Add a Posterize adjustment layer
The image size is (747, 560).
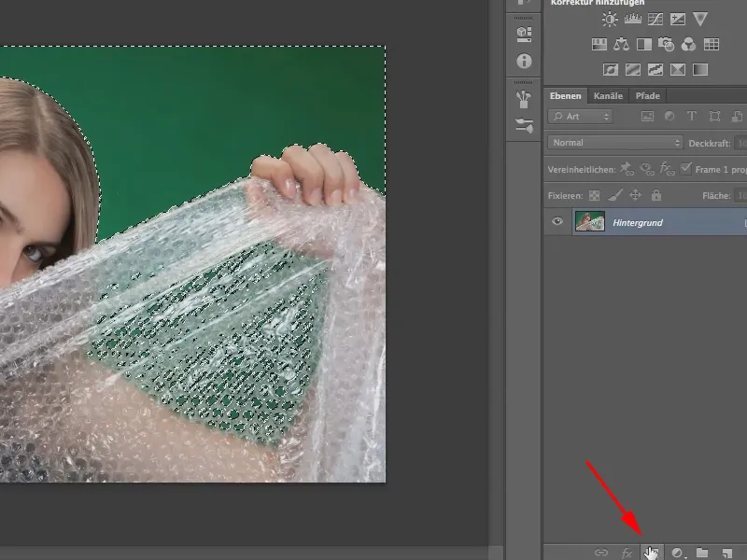point(633,69)
